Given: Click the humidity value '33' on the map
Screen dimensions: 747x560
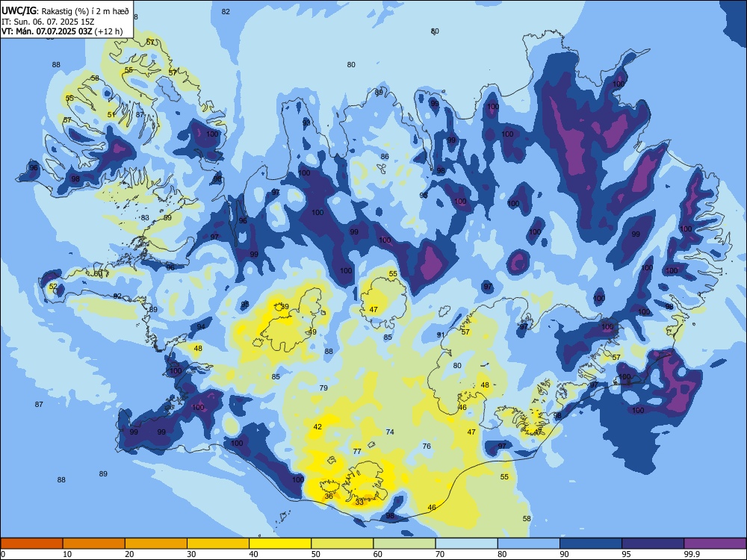Looking at the screenshot, I should 360,502.
